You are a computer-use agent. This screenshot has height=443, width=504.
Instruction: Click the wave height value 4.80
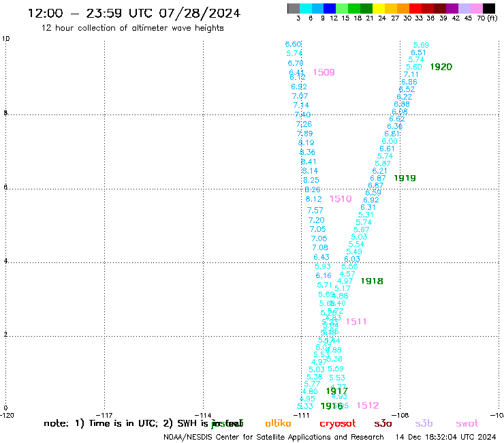click(310, 391)
